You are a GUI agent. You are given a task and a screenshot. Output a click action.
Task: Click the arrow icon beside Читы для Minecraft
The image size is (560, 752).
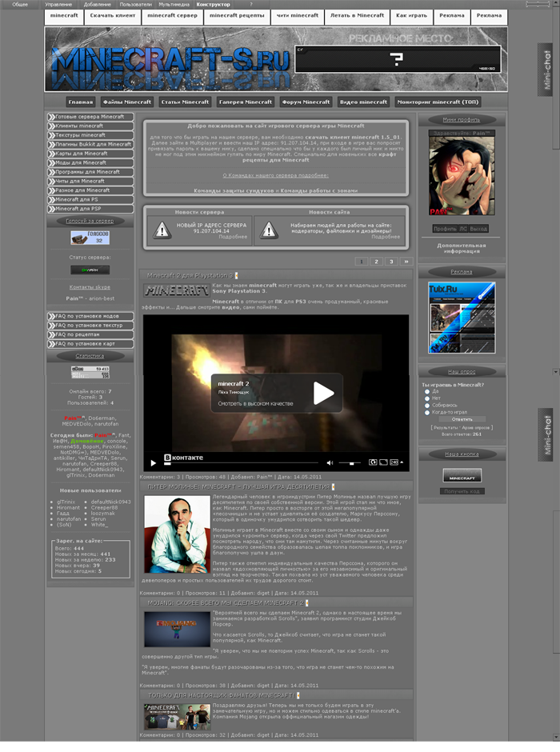(51, 181)
